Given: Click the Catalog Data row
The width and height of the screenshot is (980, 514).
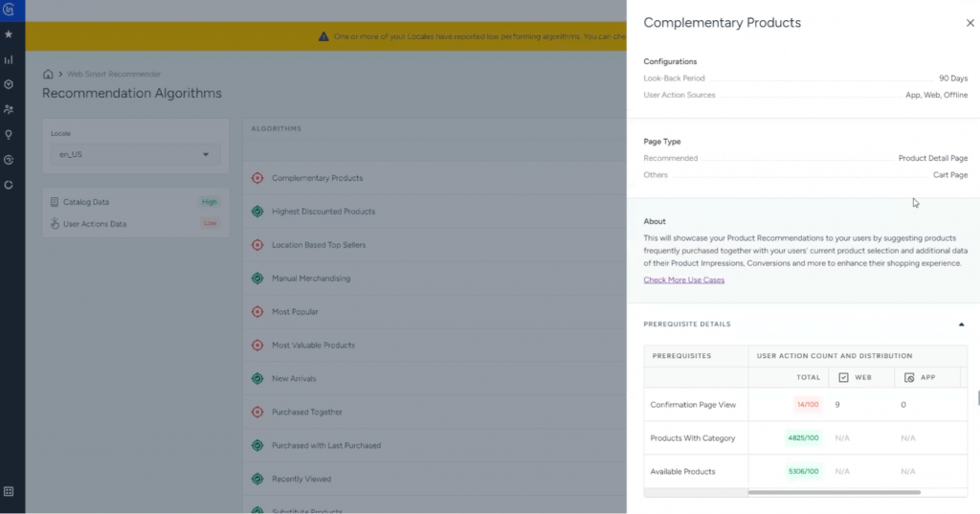Looking at the screenshot, I should point(135,202).
